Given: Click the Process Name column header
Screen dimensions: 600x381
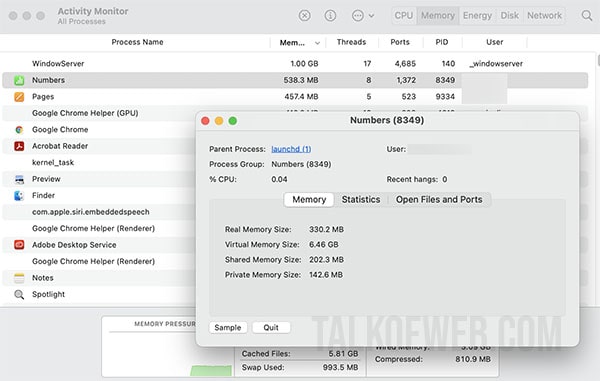Looking at the screenshot, I should (137, 42).
